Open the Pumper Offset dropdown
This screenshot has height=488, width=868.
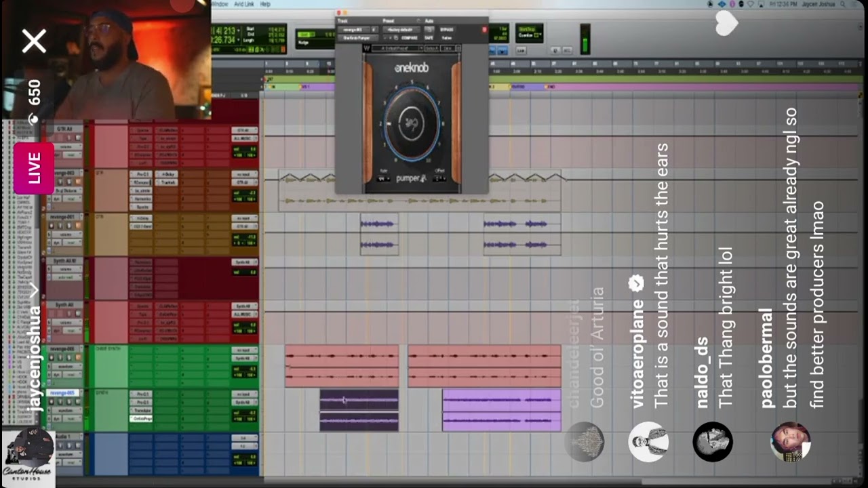[x=439, y=179]
